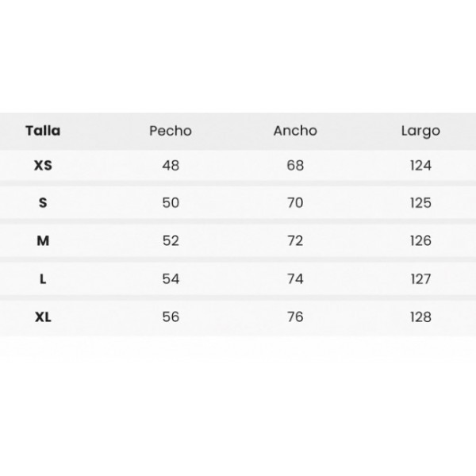The image size is (476, 476).
Task: Select the XS size row label
Action: pyautogui.click(x=43, y=166)
